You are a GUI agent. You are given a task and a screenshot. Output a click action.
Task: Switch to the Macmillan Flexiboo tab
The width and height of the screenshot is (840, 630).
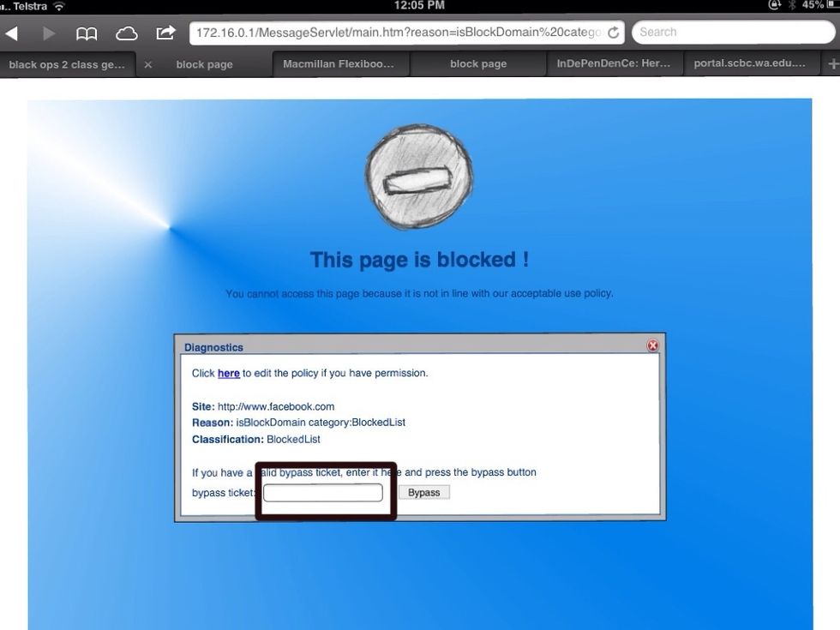(x=339, y=63)
